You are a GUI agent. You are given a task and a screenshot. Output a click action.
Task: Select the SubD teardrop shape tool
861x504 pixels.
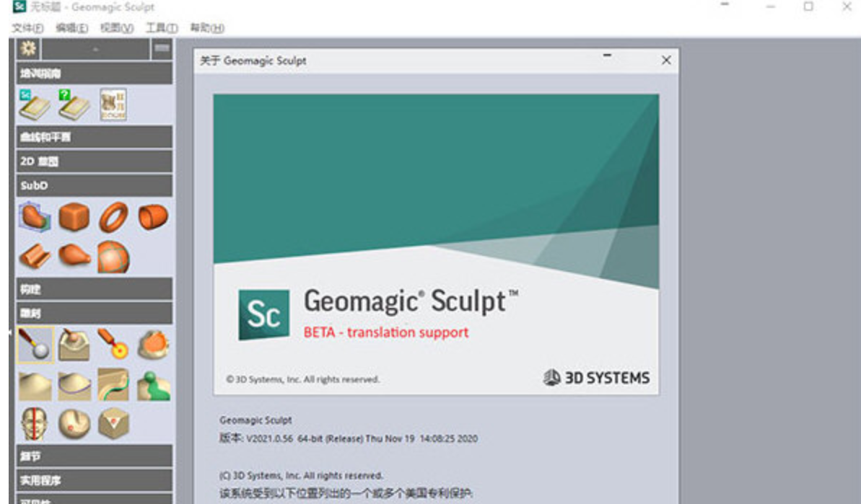click(x=74, y=255)
